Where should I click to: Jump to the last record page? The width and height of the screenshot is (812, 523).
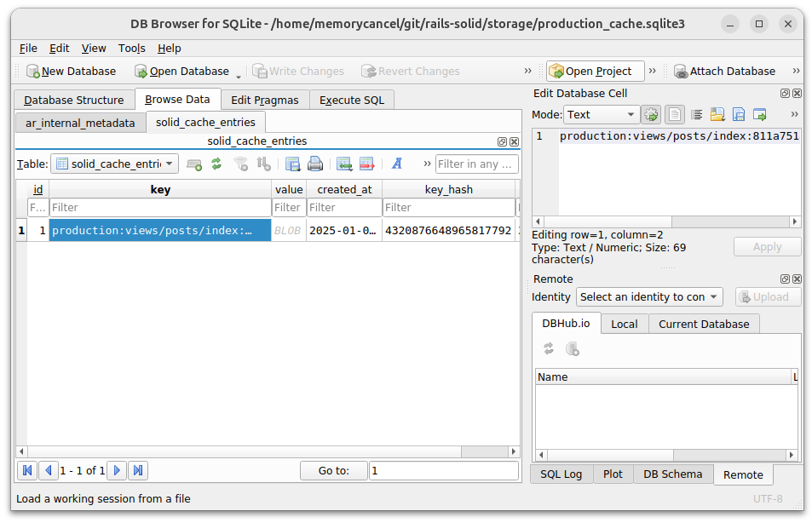[x=138, y=470]
